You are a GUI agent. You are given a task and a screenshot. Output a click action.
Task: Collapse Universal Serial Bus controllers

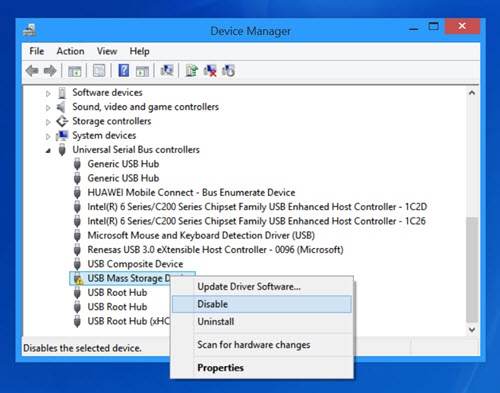point(48,151)
